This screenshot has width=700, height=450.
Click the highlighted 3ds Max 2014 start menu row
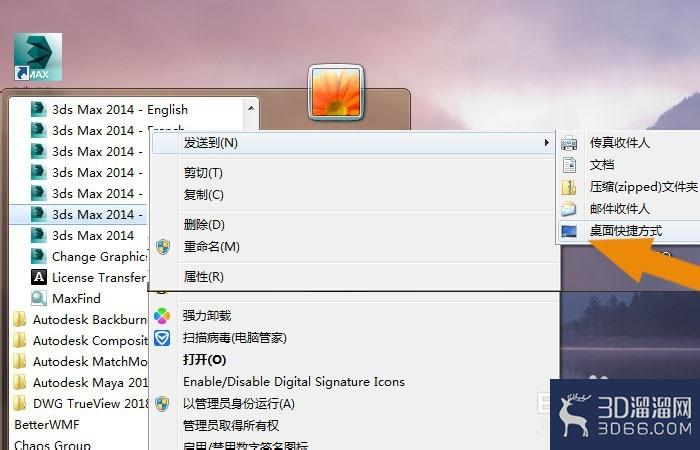tap(78, 215)
